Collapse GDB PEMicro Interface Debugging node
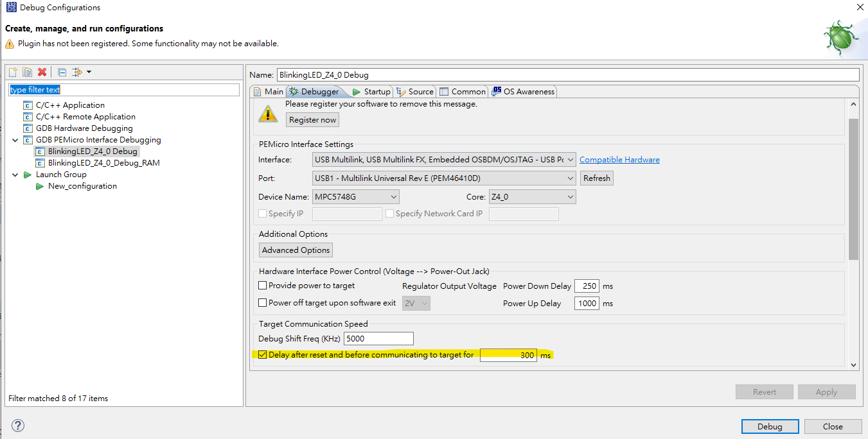Screen dimensions: 868x439 click(15, 140)
